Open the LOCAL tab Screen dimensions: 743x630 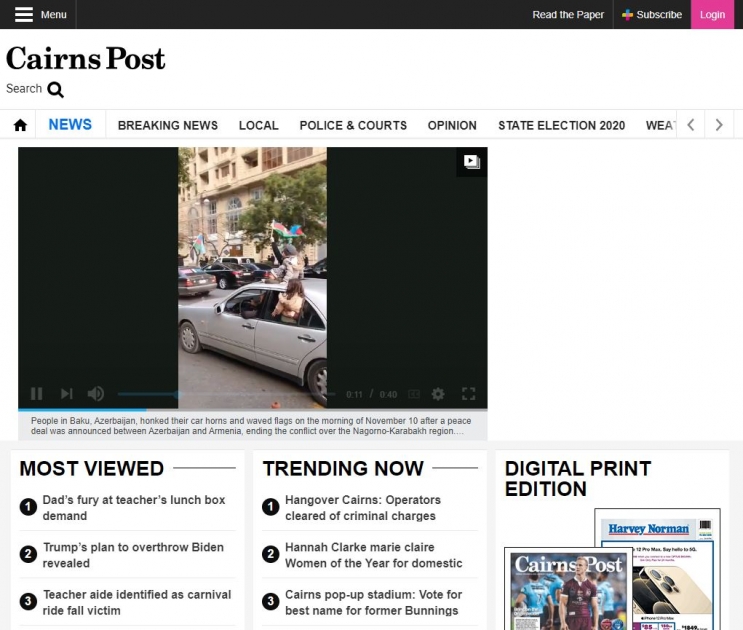click(259, 126)
